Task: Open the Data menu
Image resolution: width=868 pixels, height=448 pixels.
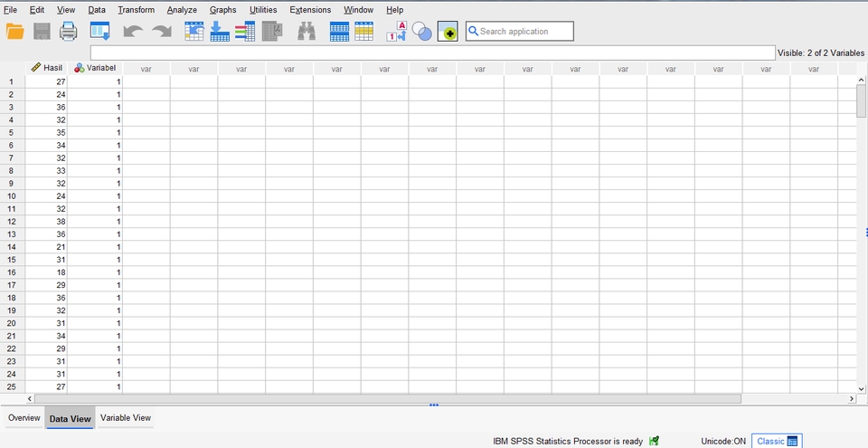Action: (97, 9)
